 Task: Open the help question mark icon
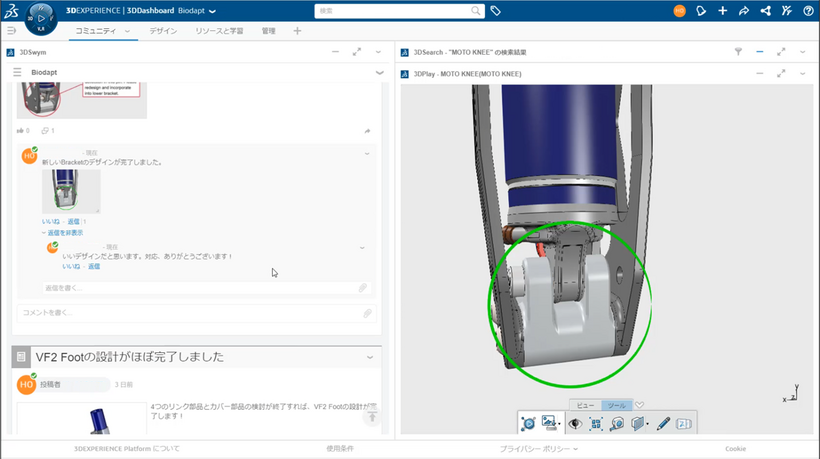click(x=808, y=10)
